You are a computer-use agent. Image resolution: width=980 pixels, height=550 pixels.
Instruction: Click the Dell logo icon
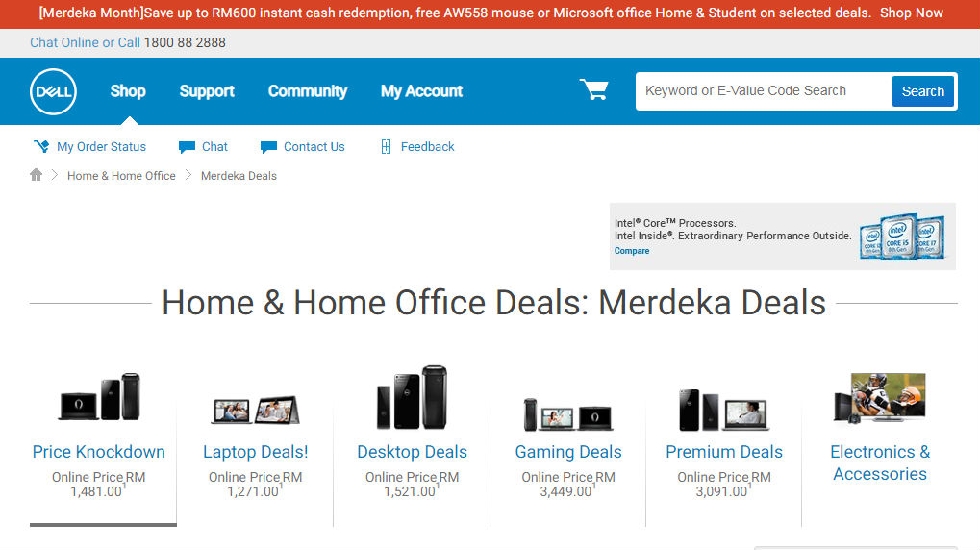point(53,91)
